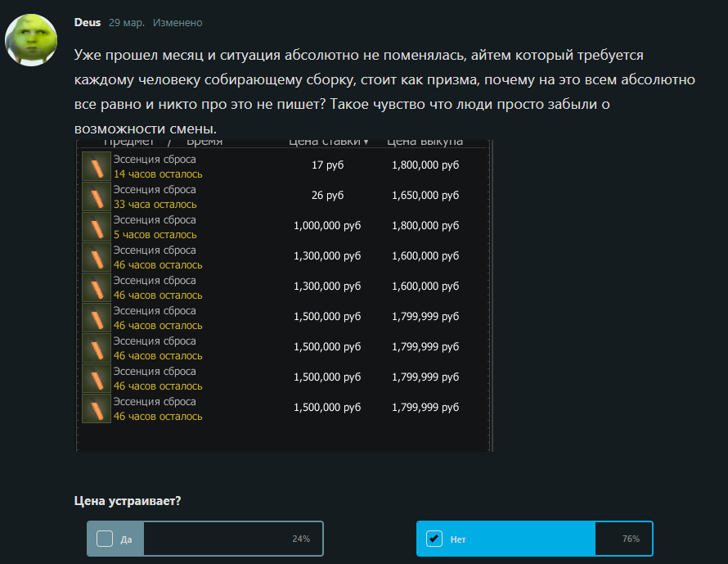The image size is (728, 564).
Task: Click essence icon priced 17 руб bid
Action: 96,166
